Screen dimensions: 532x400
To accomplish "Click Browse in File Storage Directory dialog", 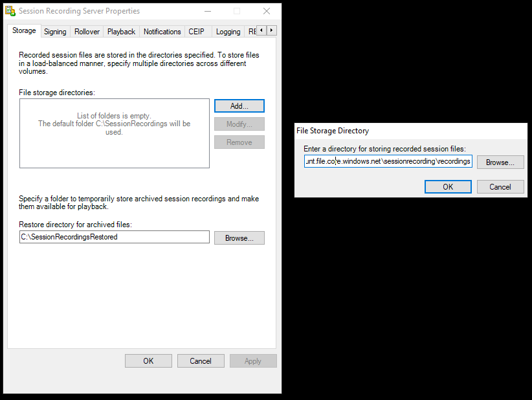I will (500, 162).
